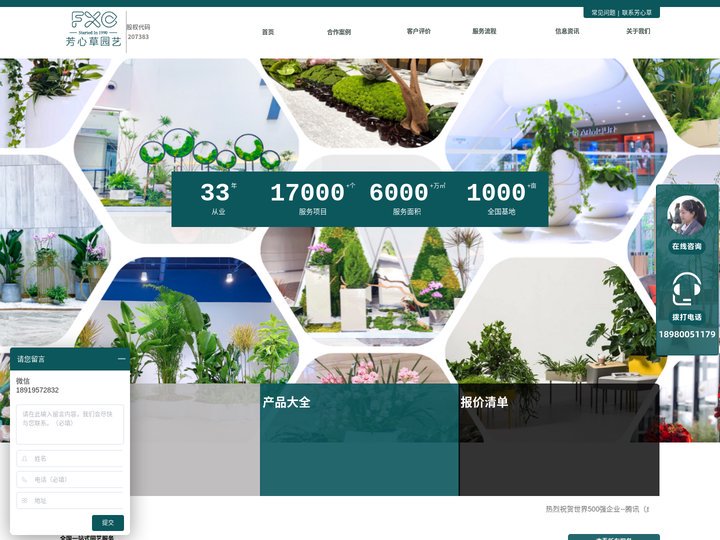This screenshot has height=540, width=720.
Task: Open the 合作案例 menu item
Action: coord(339,32)
